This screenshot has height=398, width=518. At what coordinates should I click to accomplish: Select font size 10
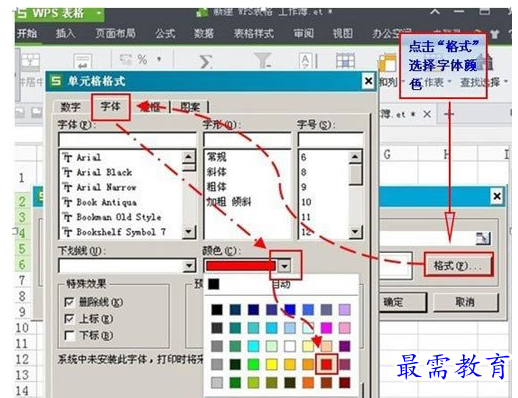(x=306, y=202)
